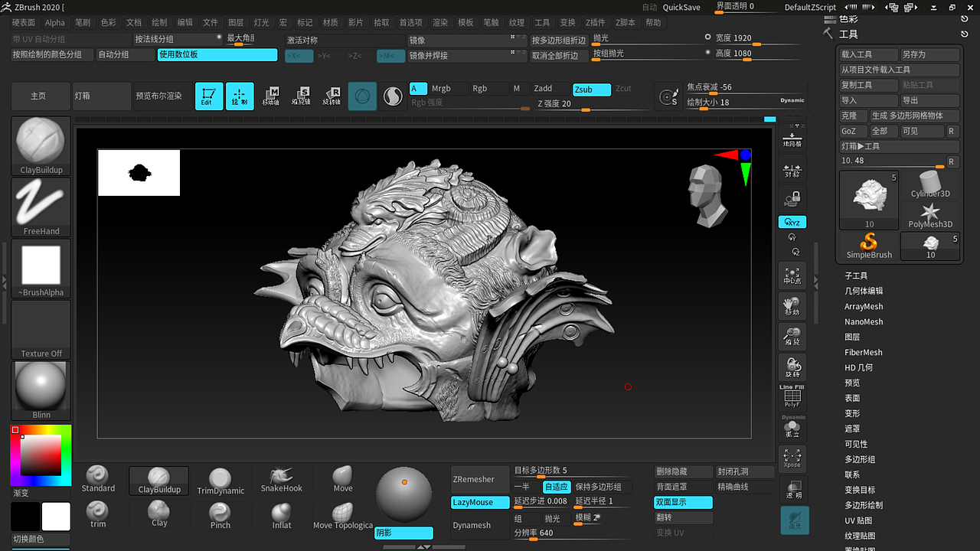Click the Dynamesh button

tap(480, 525)
